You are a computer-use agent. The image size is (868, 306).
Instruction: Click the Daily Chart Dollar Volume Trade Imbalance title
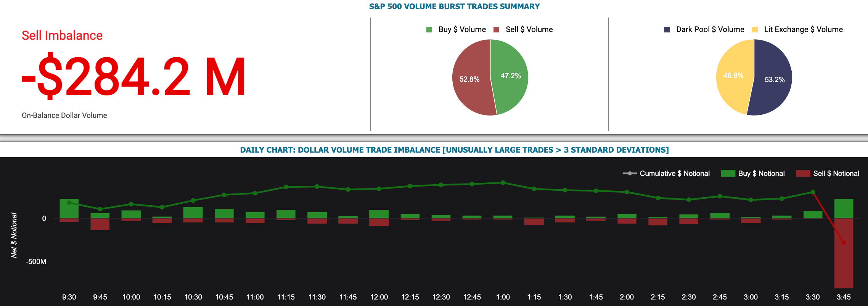click(x=454, y=150)
